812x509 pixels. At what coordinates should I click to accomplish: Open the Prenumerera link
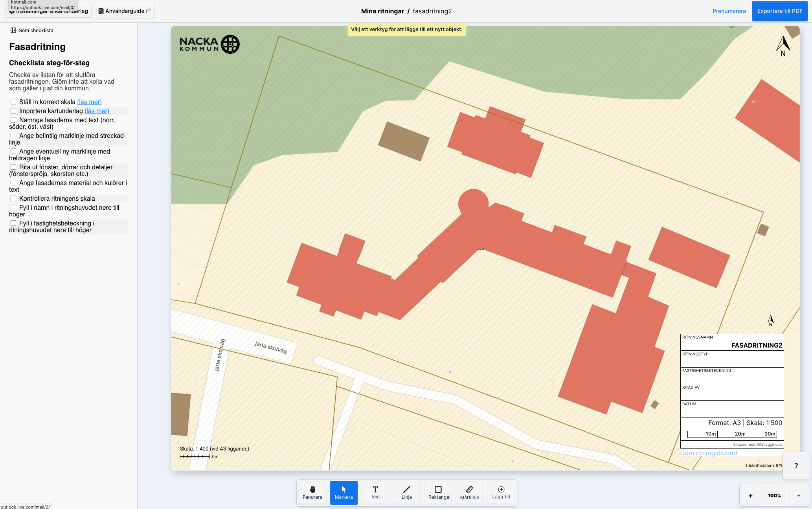pyautogui.click(x=729, y=11)
